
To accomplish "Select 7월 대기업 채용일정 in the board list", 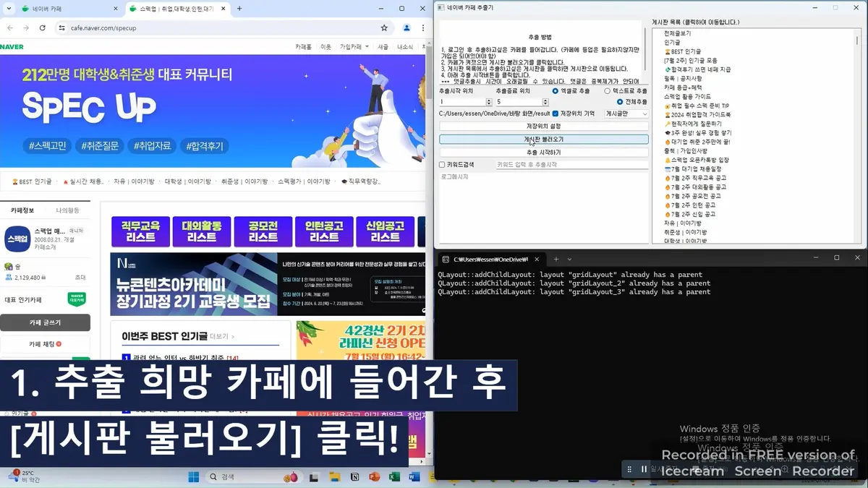I will pyautogui.click(x=692, y=169).
